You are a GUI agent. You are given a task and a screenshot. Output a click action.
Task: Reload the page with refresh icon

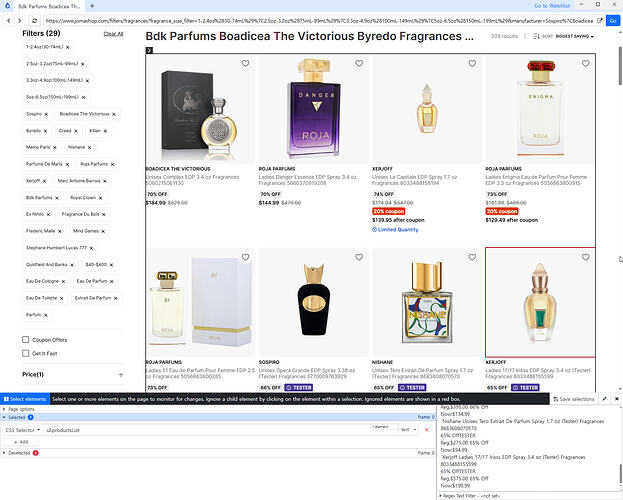coord(35,21)
